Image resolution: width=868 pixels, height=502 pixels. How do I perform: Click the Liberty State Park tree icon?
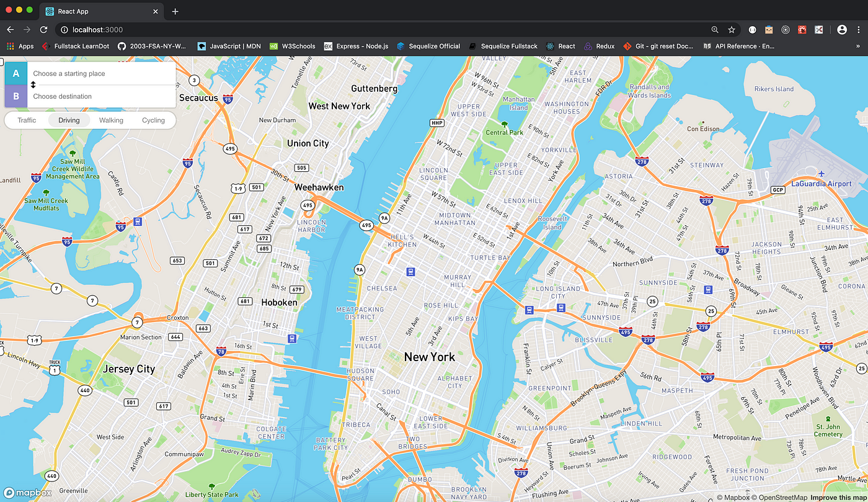click(x=211, y=486)
